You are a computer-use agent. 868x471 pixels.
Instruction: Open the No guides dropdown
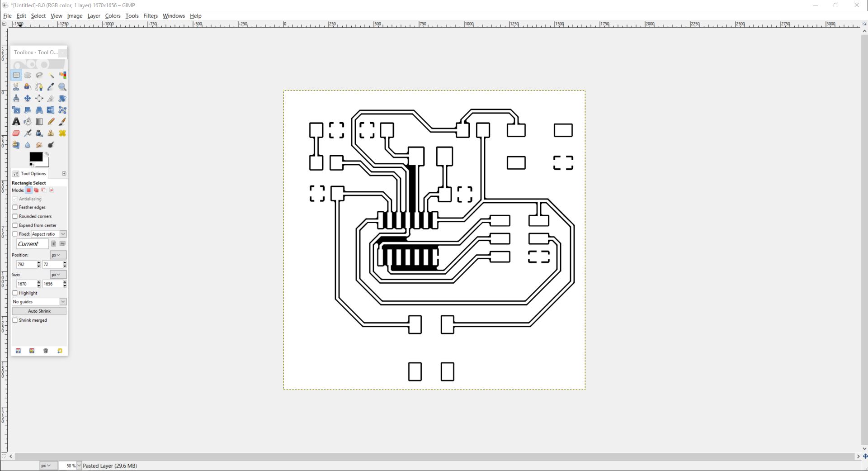point(39,302)
